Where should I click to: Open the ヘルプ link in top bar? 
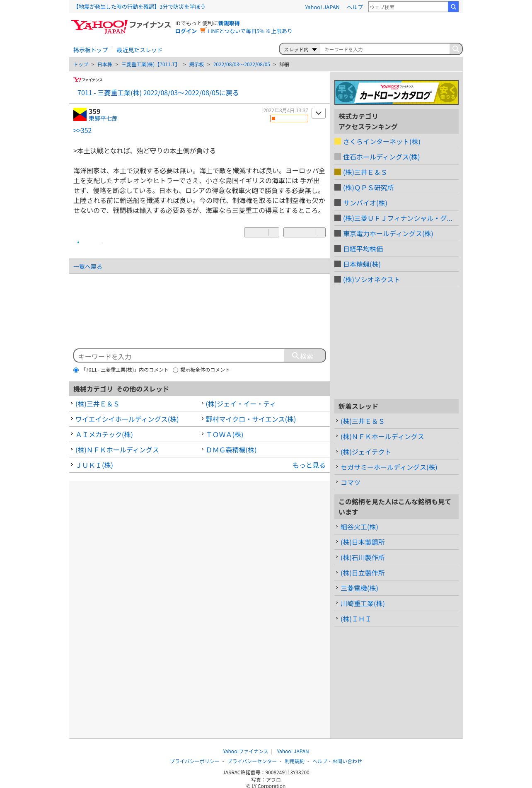click(355, 7)
